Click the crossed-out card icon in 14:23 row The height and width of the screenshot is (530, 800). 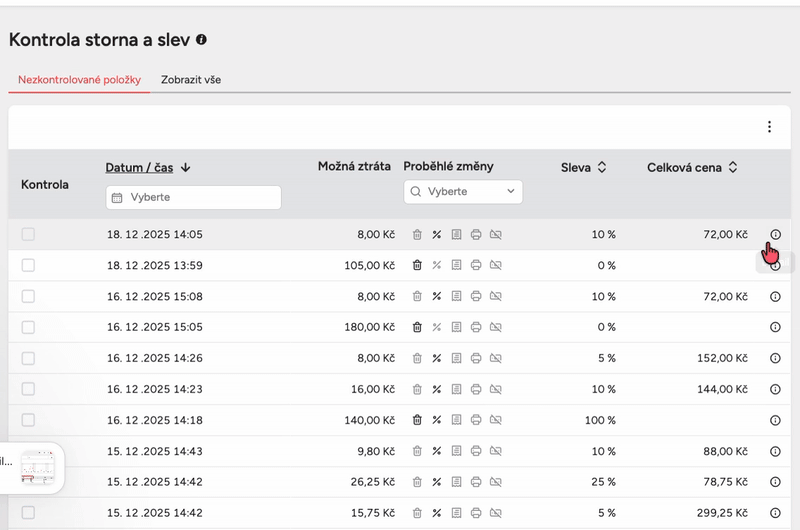tap(496, 389)
